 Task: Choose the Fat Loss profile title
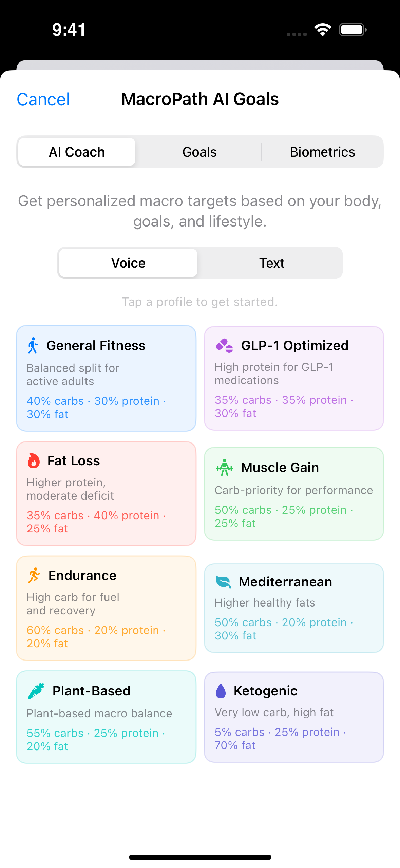tap(74, 461)
